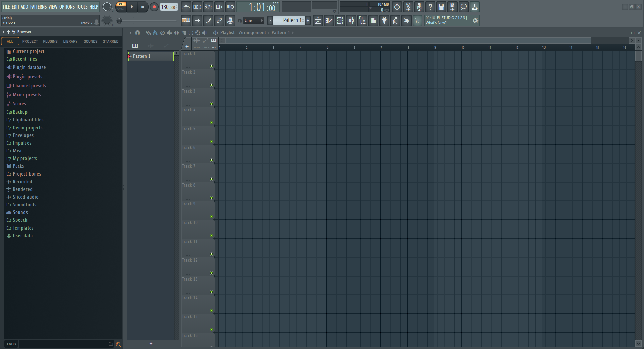Select the Paint tool in the Playlist
644x349 pixels.
(x=155, y=33)
